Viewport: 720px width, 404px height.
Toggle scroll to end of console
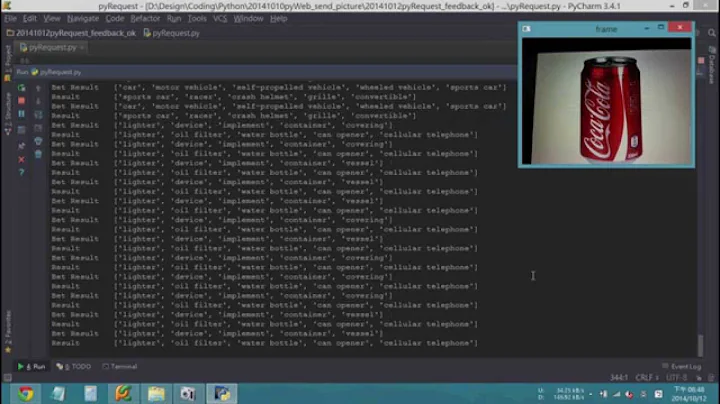38,128
